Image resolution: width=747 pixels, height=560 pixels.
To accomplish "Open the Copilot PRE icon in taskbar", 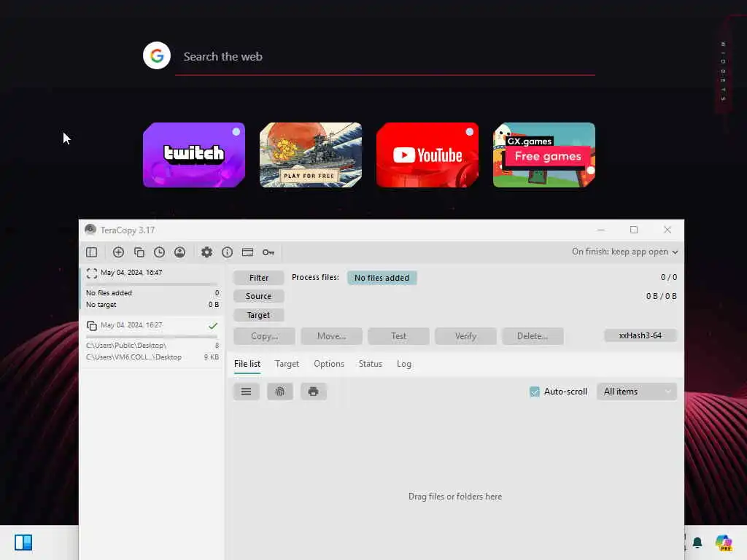I will [723, 542].
